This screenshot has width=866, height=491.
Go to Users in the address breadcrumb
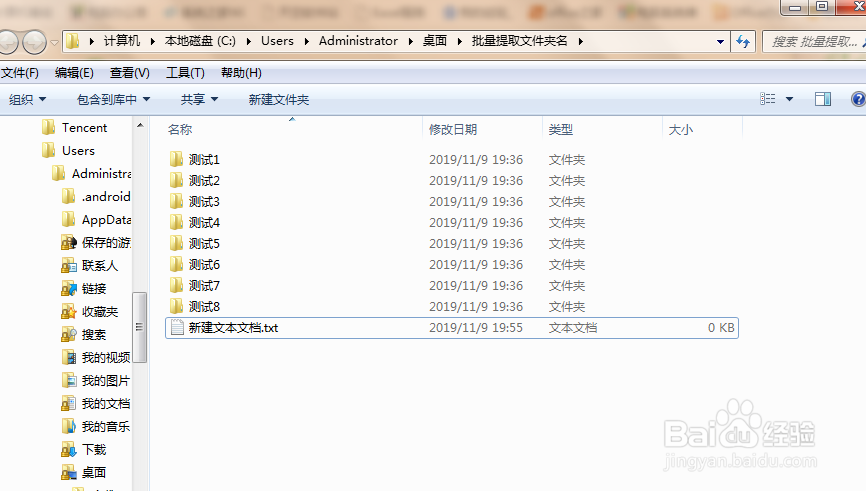pos(277,41)
